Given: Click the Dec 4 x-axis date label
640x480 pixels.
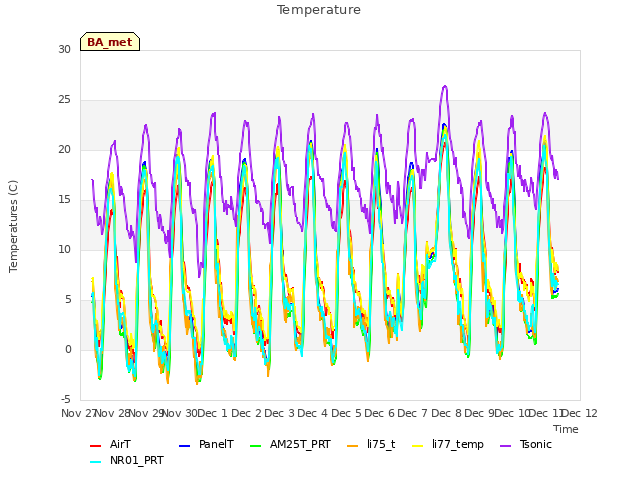Looking at the screenshot, I should (x=313, y=413).
